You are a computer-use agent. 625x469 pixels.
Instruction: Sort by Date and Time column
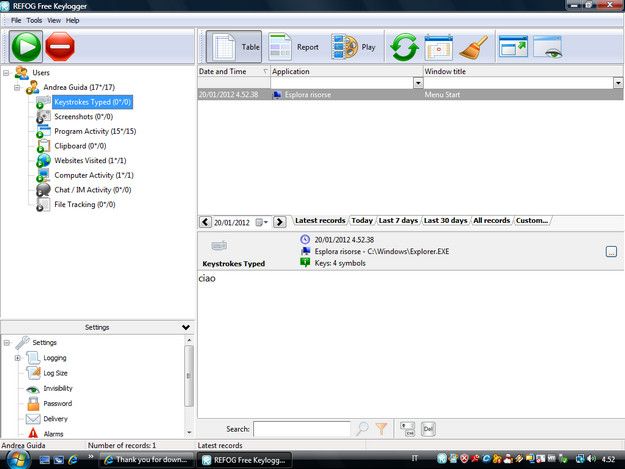point(234,71)
